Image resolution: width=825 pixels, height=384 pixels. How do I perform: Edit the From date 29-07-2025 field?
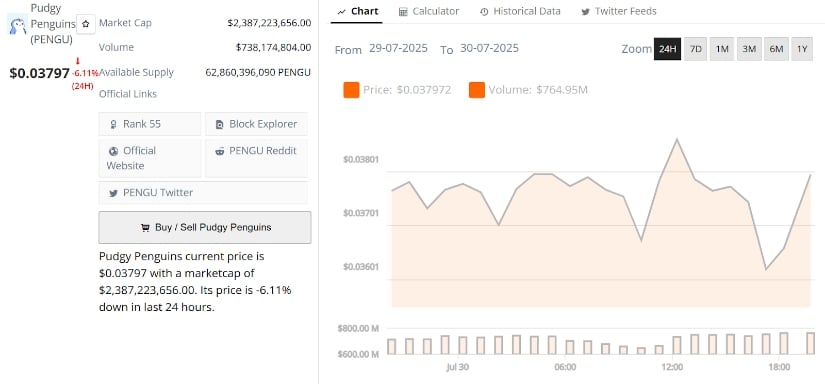[x=398, y=48]
